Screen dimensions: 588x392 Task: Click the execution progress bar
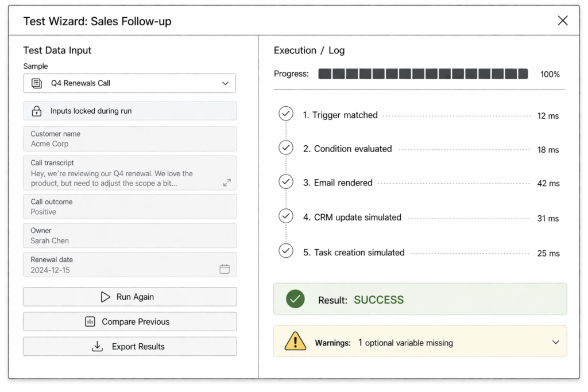click(423, 74)
